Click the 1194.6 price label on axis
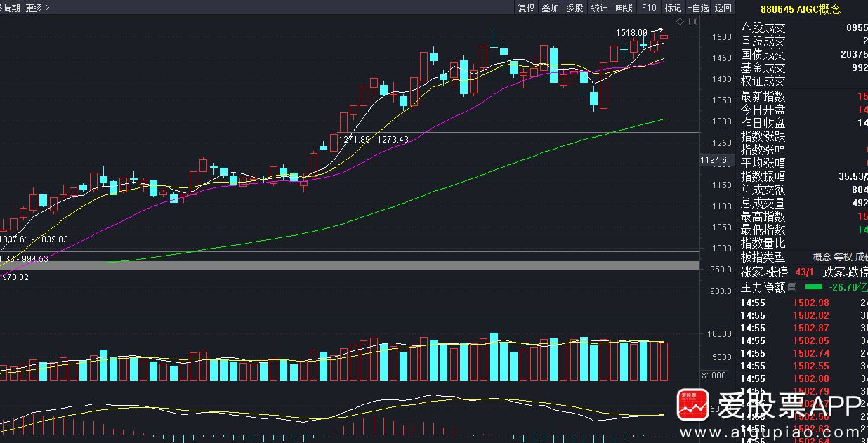The width and height of the screenshot is (868, 443). tap(714, 161)
